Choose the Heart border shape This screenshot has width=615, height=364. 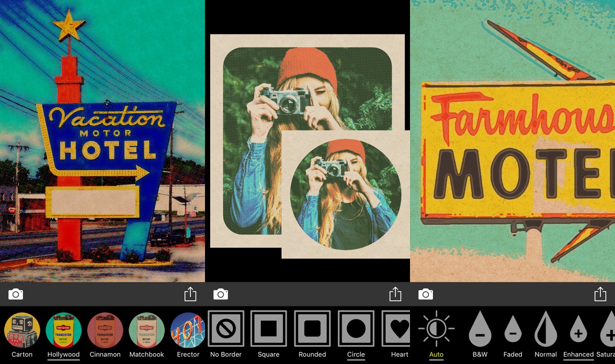398,329
